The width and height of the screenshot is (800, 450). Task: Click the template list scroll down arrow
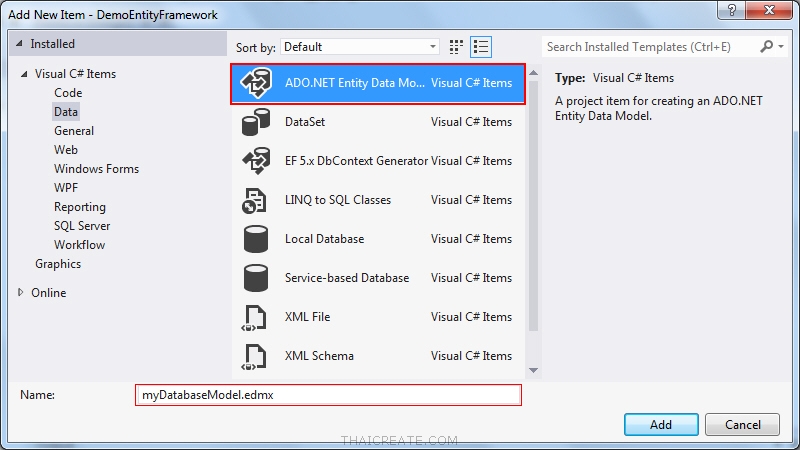point(533,370)
